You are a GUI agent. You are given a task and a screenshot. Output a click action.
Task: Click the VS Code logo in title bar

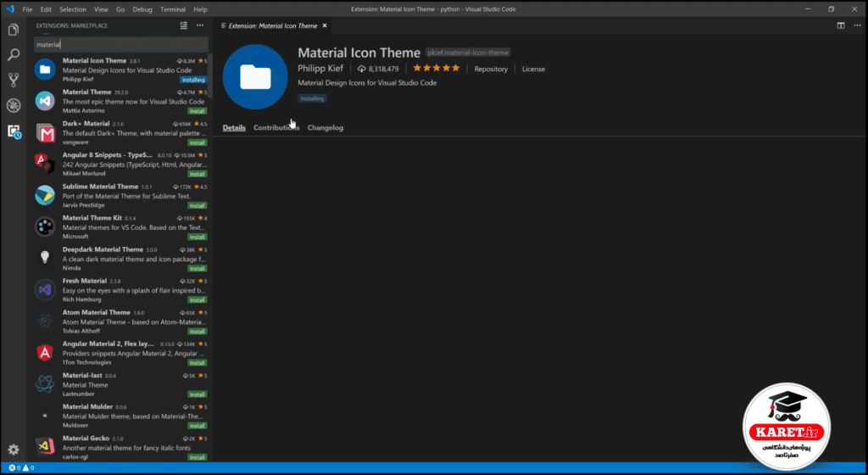coord(10,8)
